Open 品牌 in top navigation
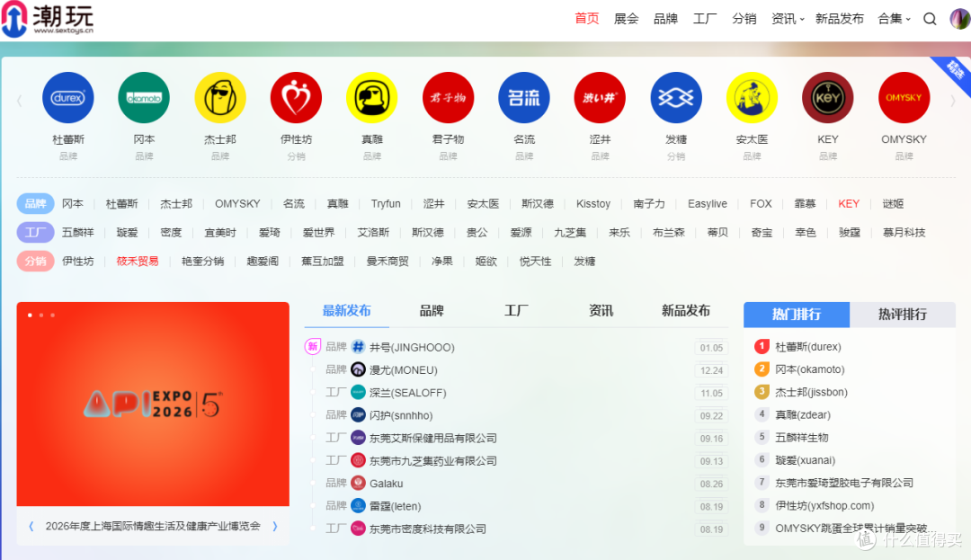 coord(665,19)
